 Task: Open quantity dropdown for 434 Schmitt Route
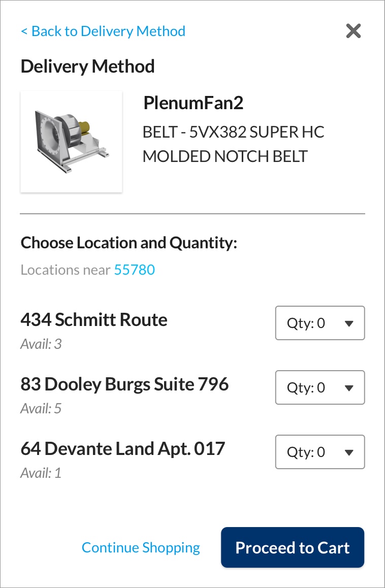(x=320, y=323)
